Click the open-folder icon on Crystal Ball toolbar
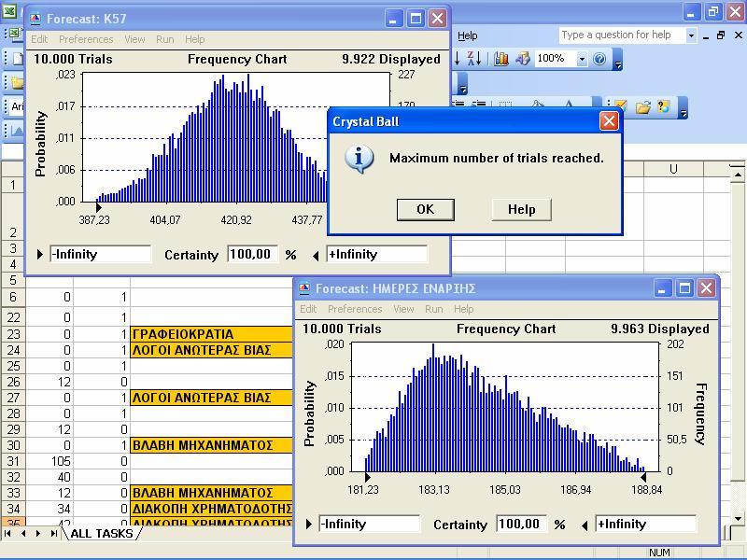 pyautogui.click(x=642, y=107)
